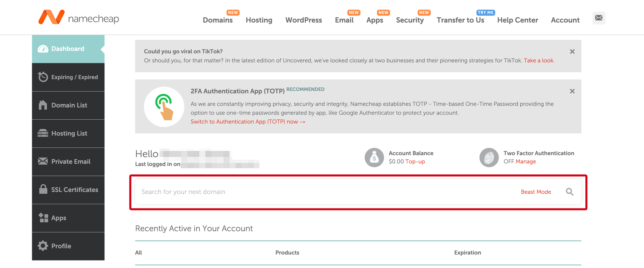Image resolution: width=644 pixels, height=268 pixels.
Task: Open the WordPress menu
Action: (304, 20)
